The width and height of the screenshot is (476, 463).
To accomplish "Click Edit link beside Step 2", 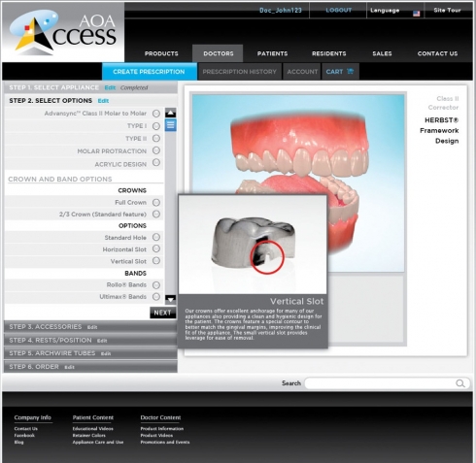I will (103, 101).
